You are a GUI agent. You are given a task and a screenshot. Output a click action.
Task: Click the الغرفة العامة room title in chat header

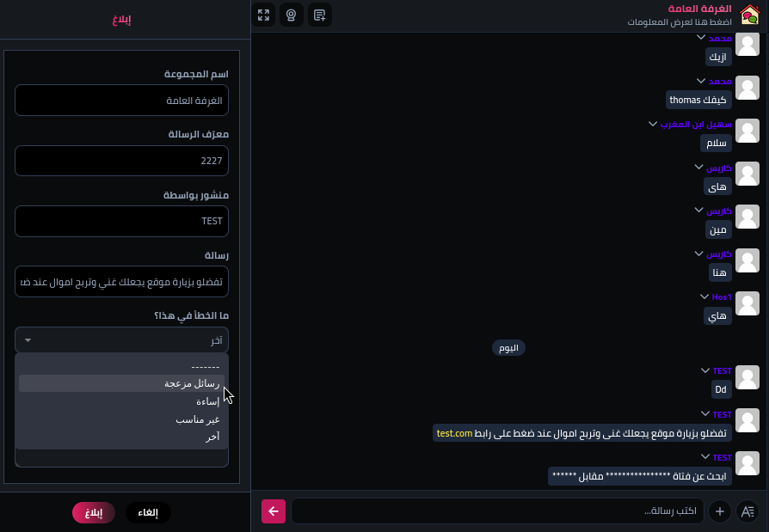pyautogui.click(x=699, y=9)
